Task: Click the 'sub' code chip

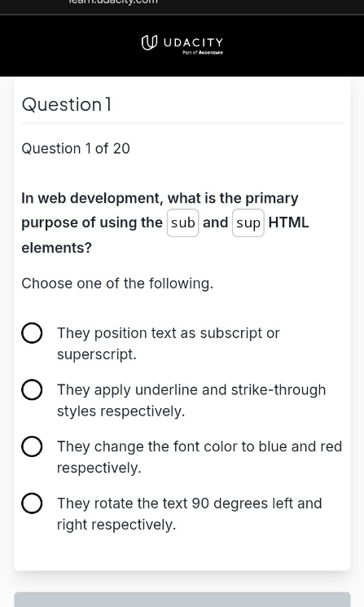Action: pyautogui.click(x=183, y=223)
